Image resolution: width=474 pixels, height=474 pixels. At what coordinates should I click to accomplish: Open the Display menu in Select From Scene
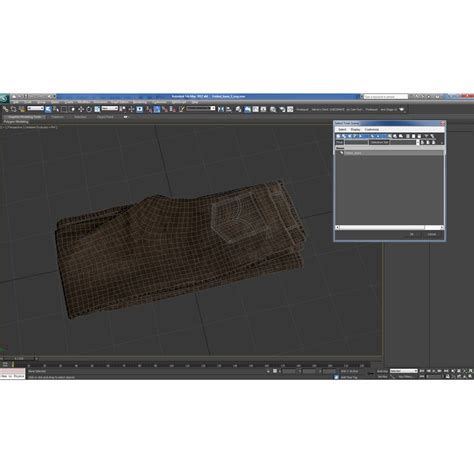point(355,129)
